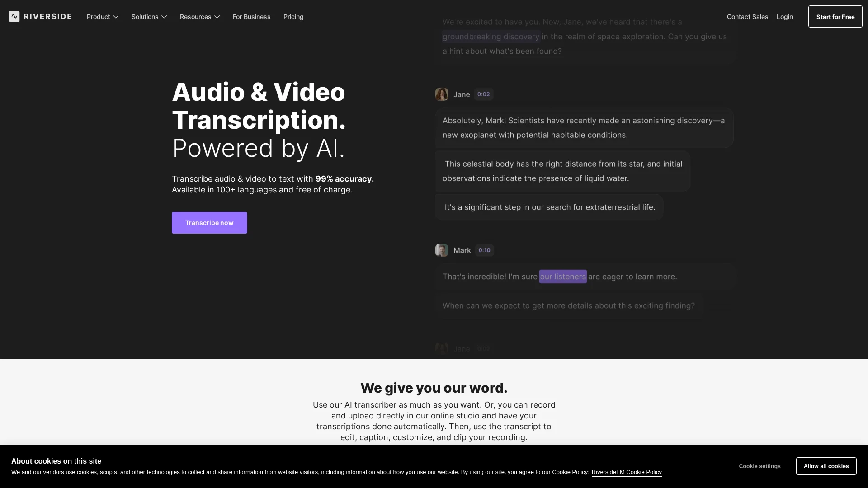Open the Pricing page
The width and height of the screenshot is (868, 488).
pos(293,17)
